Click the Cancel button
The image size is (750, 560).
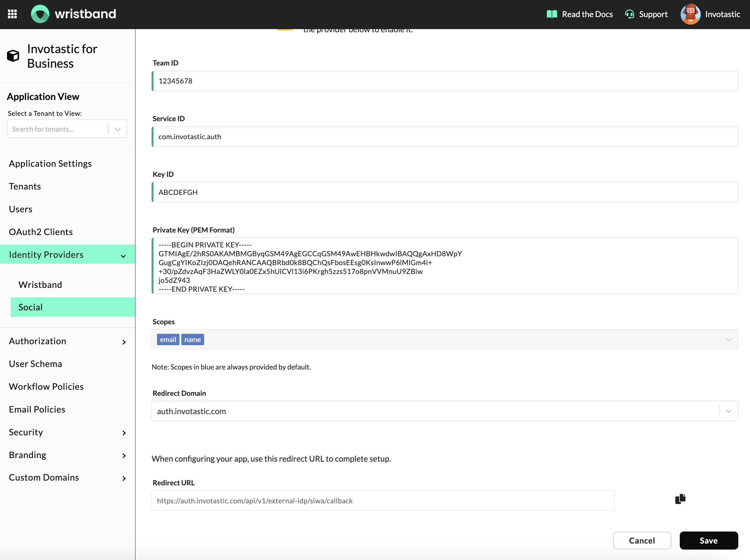642,540
